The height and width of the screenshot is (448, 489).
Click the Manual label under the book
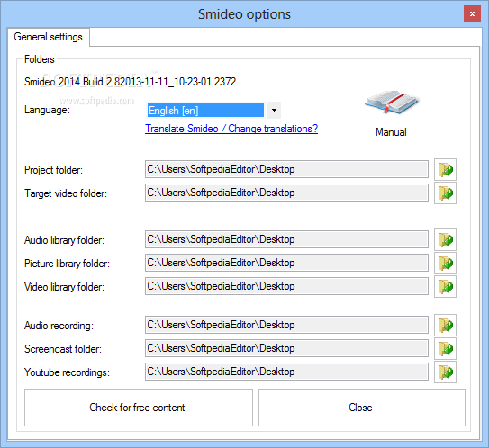(391, 132)
